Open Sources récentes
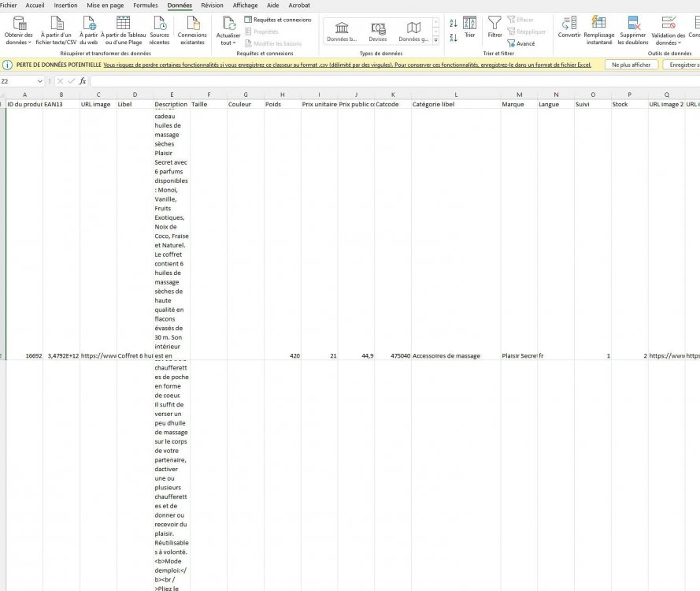Viewport: 700px width, 591px height. (159, 30)
